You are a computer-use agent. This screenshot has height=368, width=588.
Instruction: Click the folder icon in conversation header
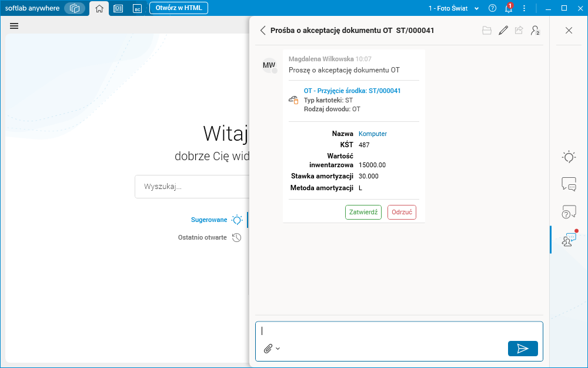pyautogui.click(x=487, y=31)
